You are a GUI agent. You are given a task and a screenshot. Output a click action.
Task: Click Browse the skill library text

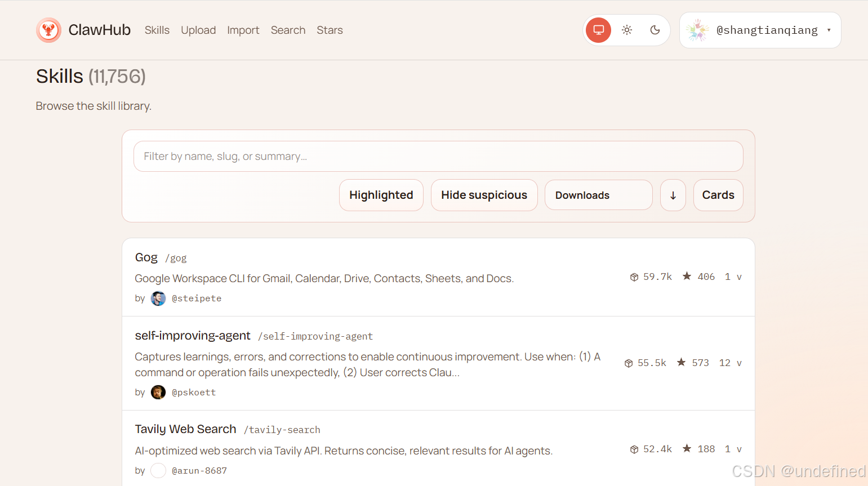94,106
